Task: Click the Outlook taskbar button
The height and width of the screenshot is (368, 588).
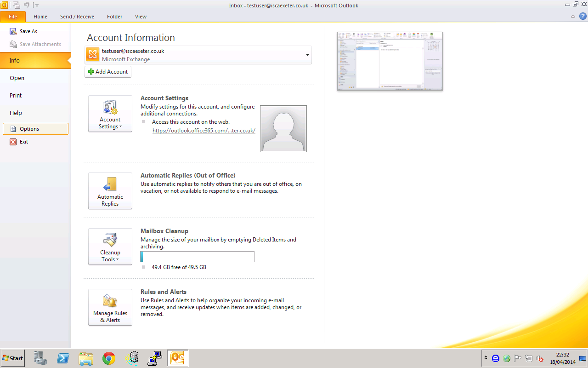Action: (x=178, y=358)
